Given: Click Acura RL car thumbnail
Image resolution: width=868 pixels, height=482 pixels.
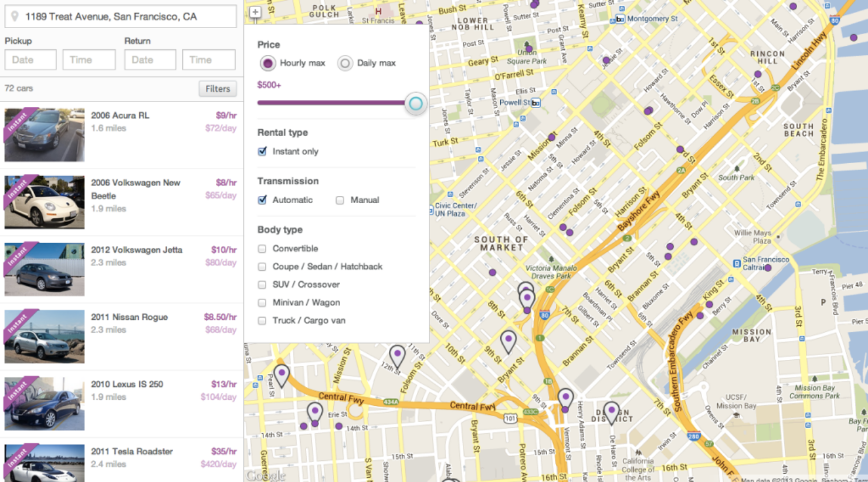Looking at the screenshot, I should pos(45,135).
